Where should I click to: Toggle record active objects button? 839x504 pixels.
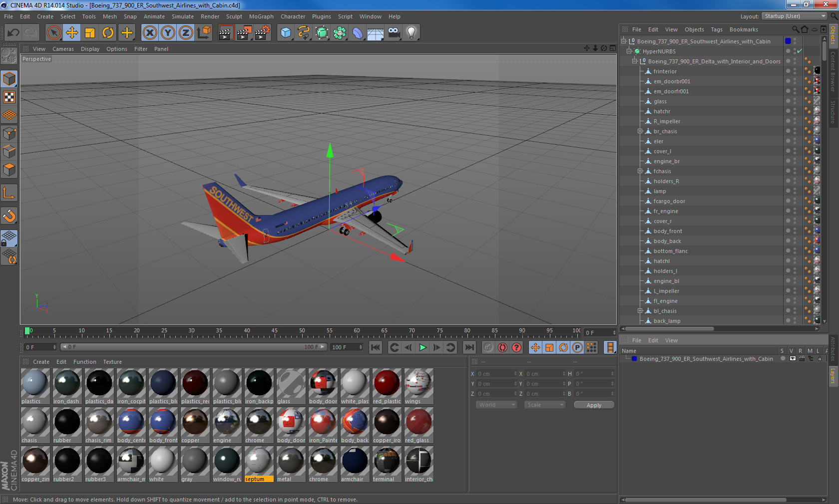(488, 347)
